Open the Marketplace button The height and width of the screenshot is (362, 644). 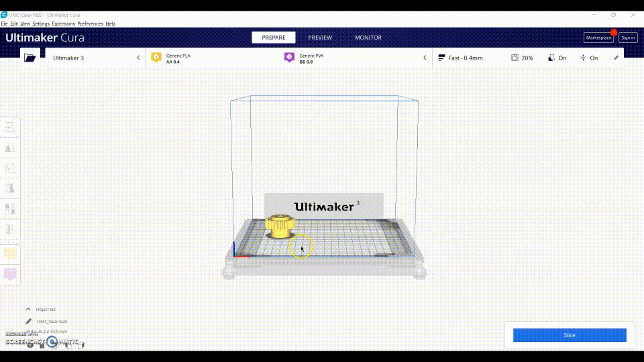[x=598, y=38]
